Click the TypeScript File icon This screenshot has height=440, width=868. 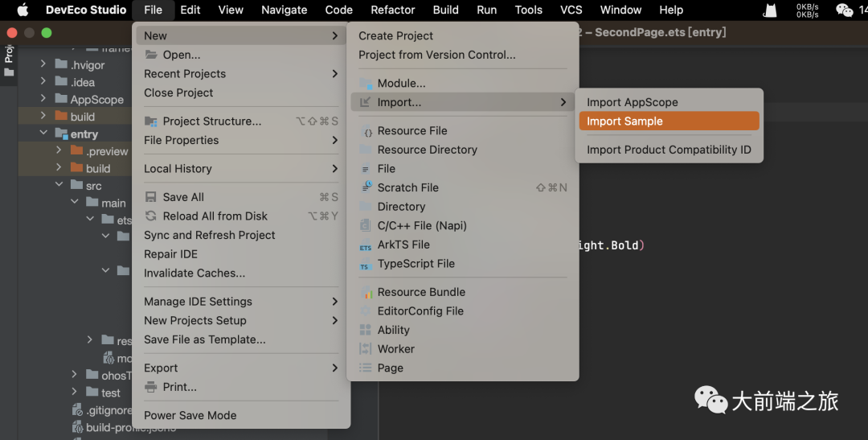click(x=366, y=265)
